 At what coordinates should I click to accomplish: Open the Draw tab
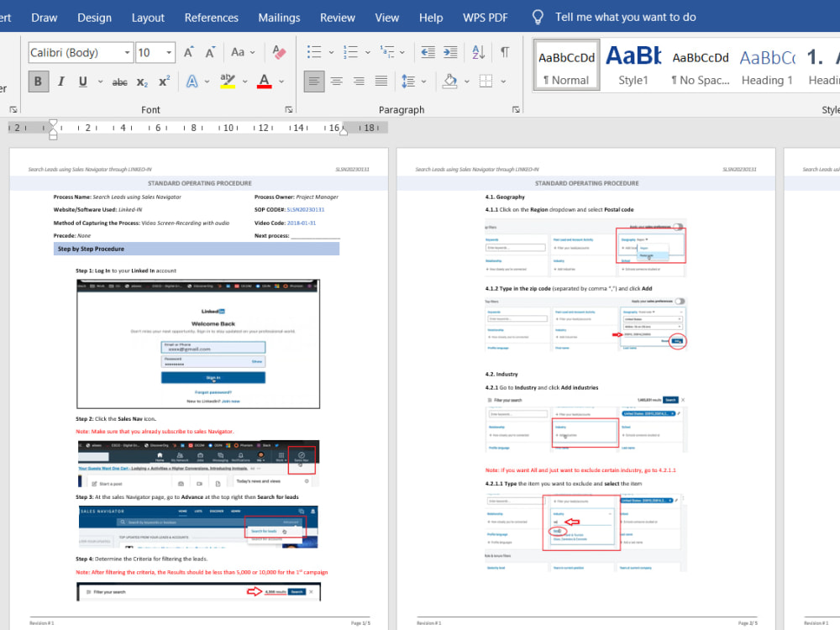click(44, 17)
